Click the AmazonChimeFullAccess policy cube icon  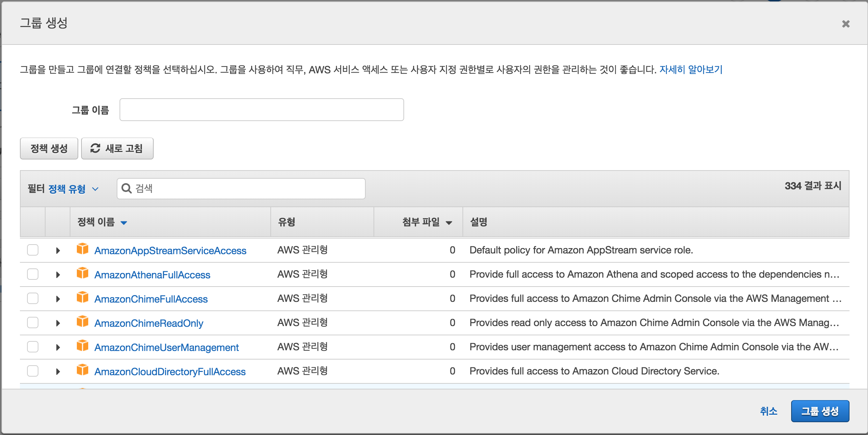pos(83,297)
